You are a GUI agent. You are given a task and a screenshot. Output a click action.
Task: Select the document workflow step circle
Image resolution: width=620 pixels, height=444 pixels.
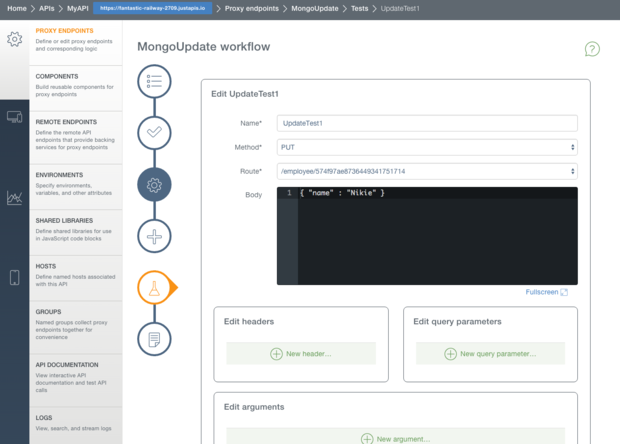[154, 339]
